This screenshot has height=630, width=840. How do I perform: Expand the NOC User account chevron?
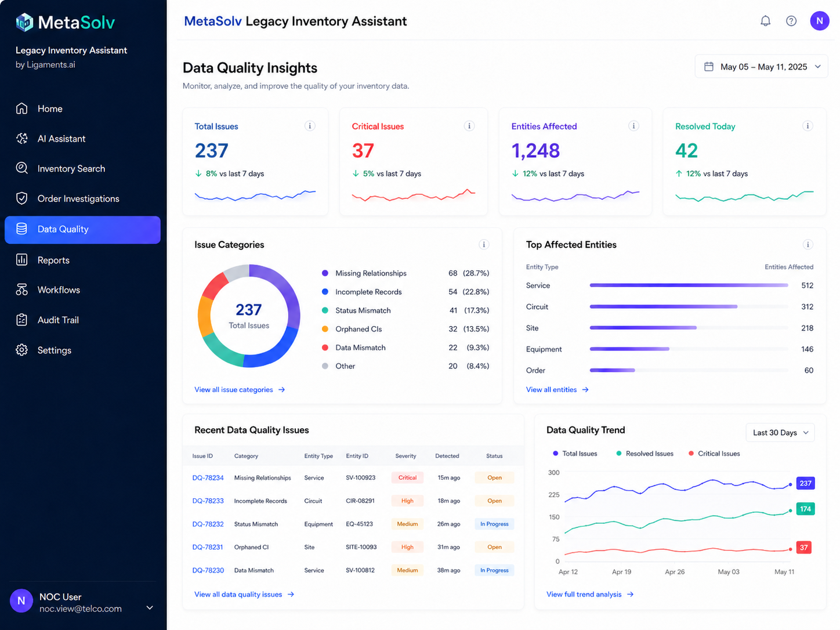pos(150,607)
